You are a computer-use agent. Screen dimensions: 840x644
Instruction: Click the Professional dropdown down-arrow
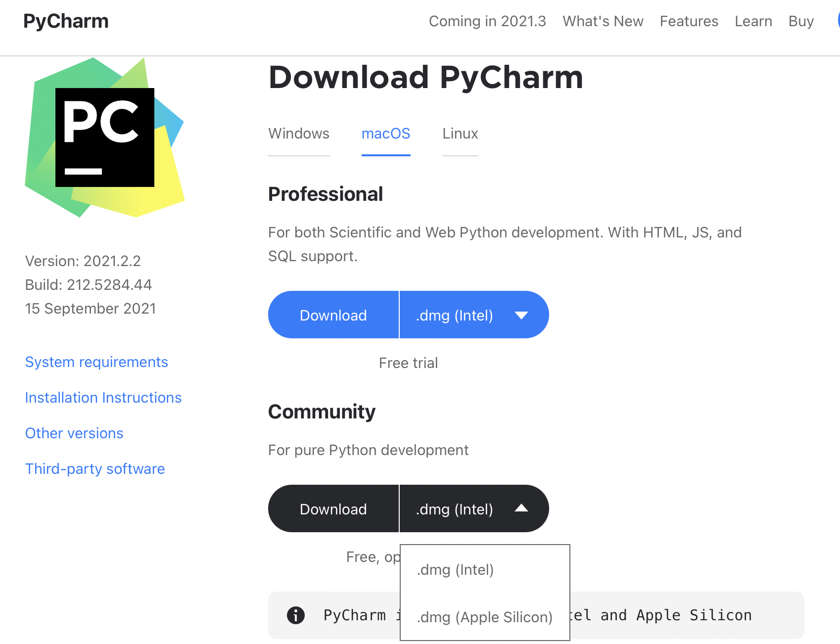521,315
